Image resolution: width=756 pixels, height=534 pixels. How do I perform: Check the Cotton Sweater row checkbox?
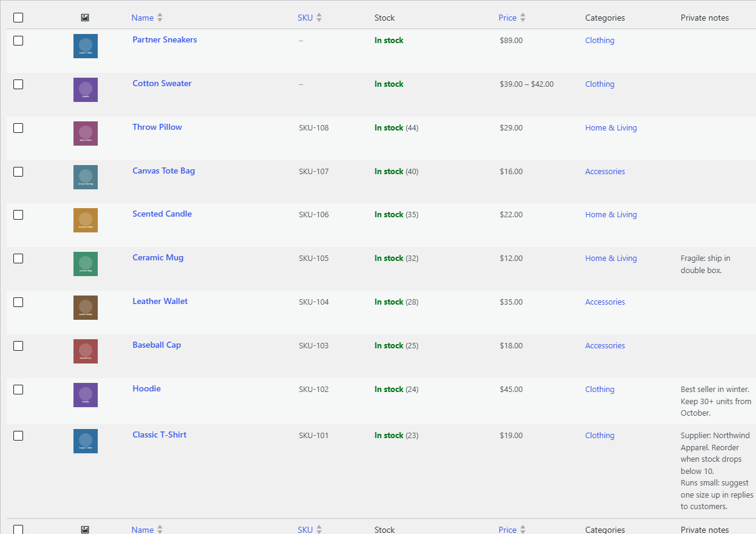click(x=18, y=84)
